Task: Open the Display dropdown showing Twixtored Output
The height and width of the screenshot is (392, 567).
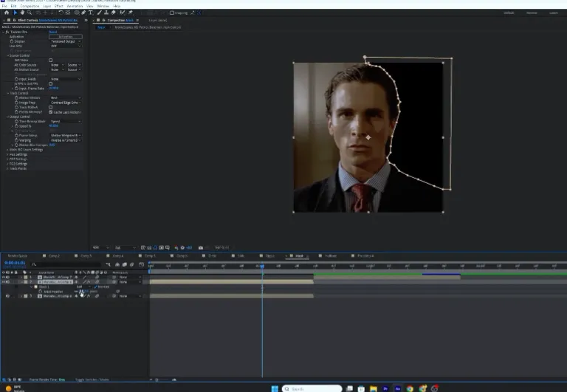Action: (x=66, y=41)
